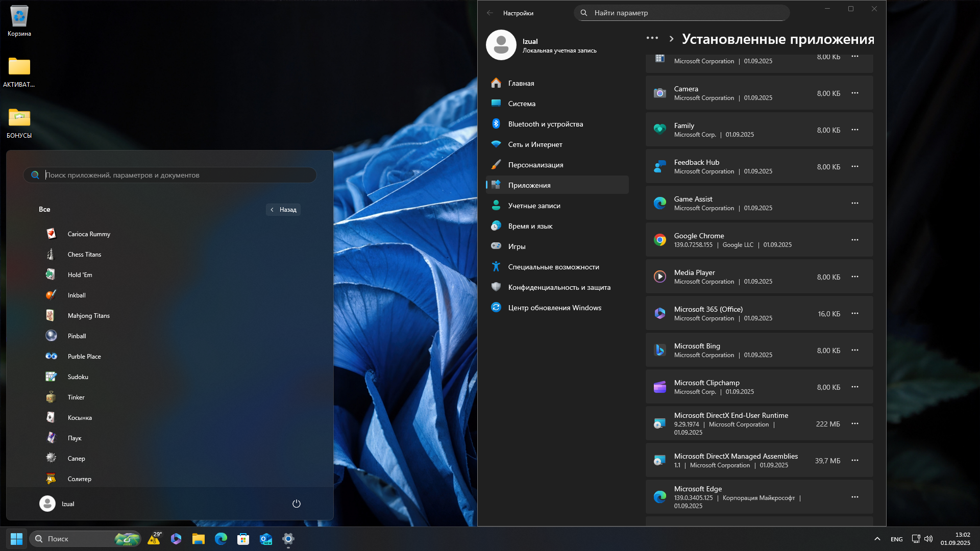Click the Google Chrome icon in the apps list
The width and height of the screenshot is (980, 551).
660,240
